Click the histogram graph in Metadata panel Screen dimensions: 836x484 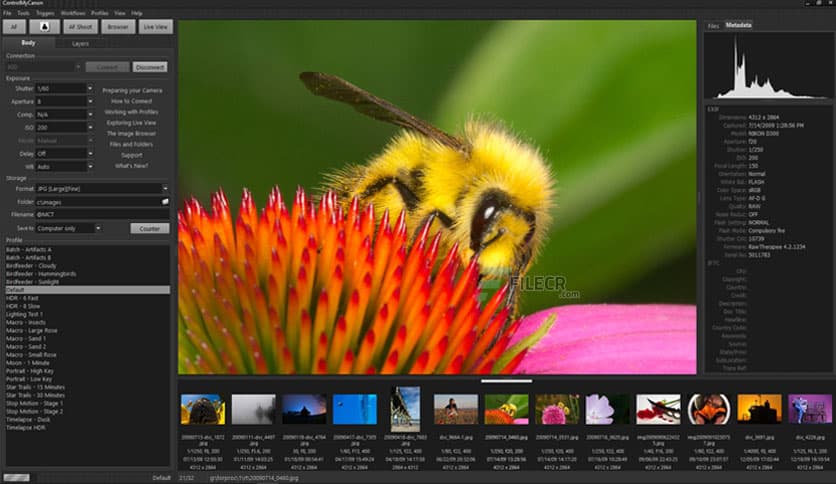768,66
